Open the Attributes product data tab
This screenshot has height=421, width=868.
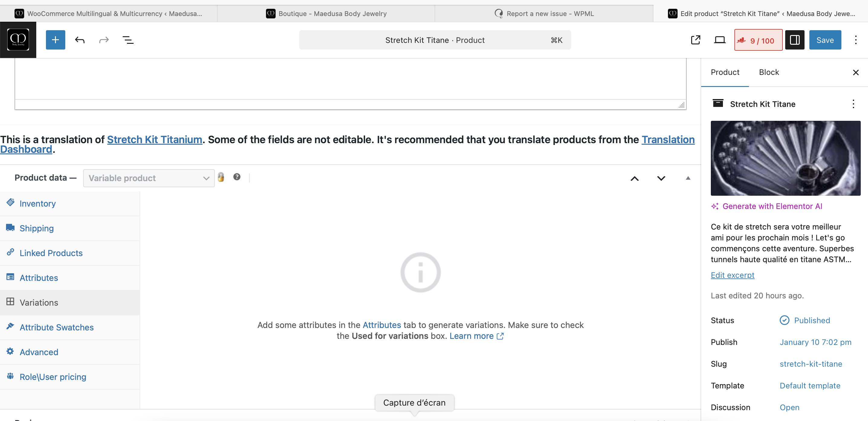click(x=70, y=278)
